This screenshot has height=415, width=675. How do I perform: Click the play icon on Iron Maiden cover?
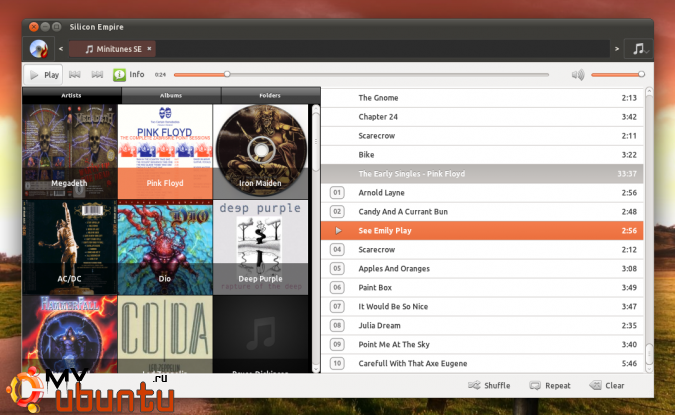click(x=258, y=150)
